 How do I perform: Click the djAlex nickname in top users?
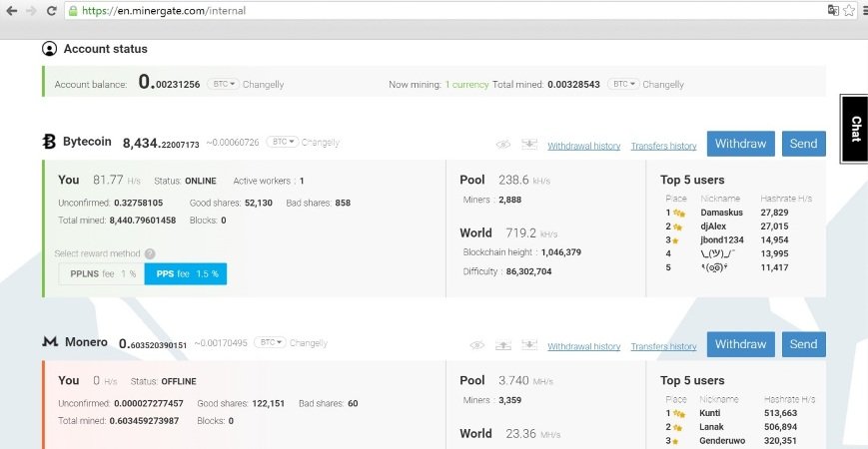(713, 226)
